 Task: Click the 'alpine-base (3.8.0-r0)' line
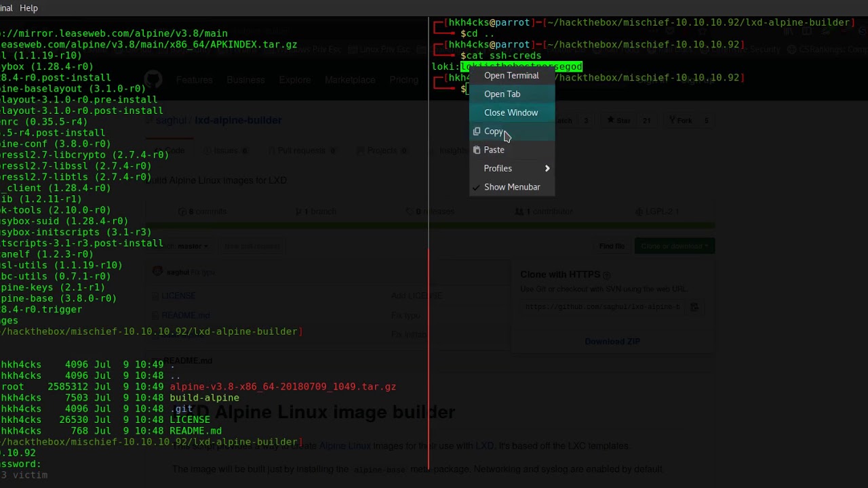point(58,298)
